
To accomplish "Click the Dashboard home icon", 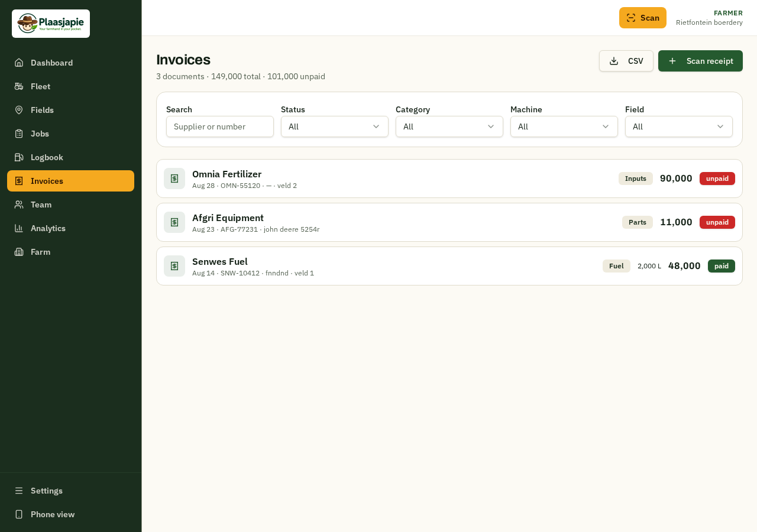I will click(x=19, y=63).
